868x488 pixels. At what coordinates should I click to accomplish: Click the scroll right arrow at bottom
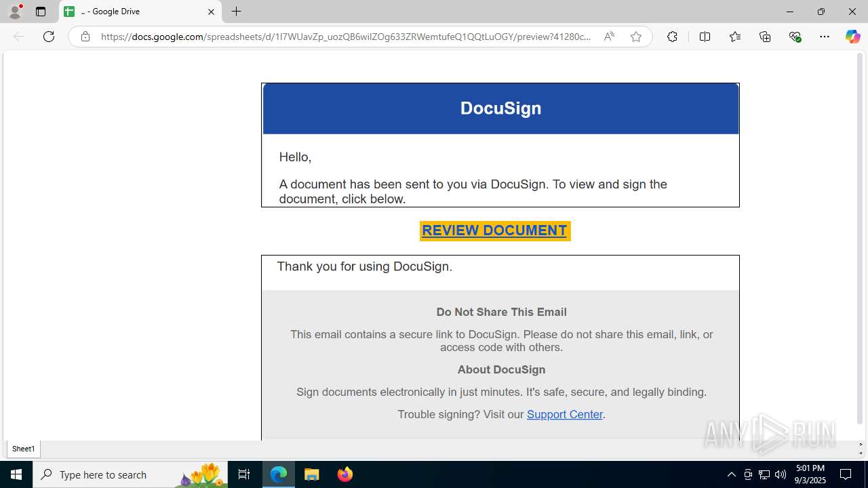[861, 445]
